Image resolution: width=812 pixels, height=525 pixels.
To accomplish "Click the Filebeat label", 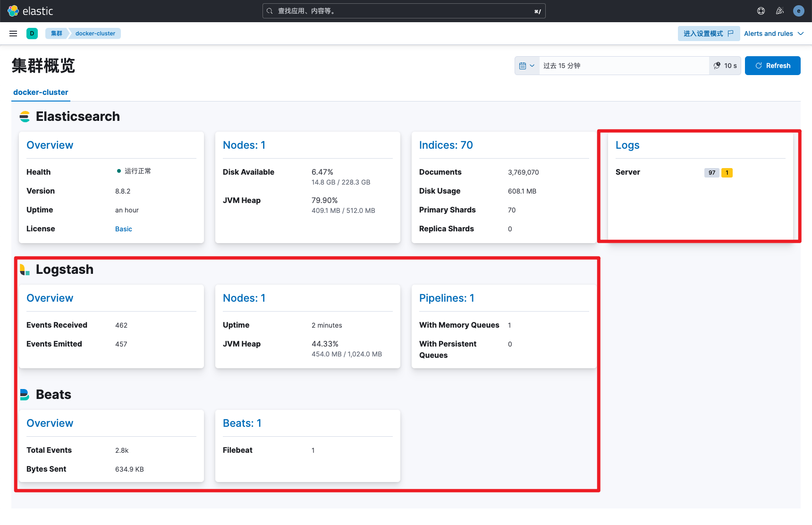I will click(237, 450).
